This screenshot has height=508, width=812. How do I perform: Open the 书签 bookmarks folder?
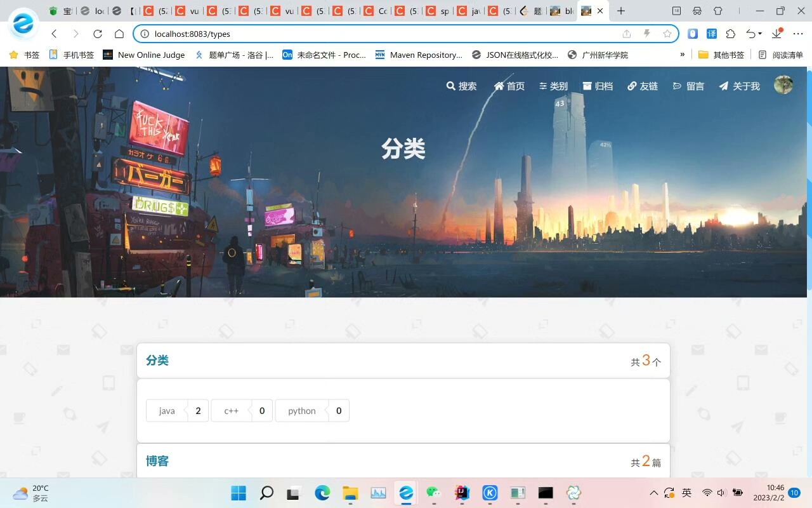(x=24, y=55)
